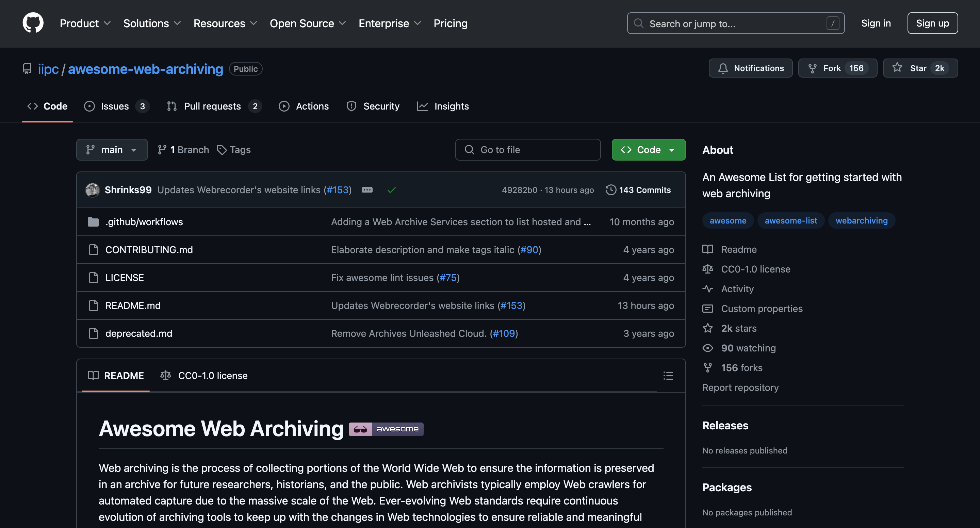The image size is (980, 528).
Task: Click the branch icon next to 1 Branch
Action: [162, 150]
